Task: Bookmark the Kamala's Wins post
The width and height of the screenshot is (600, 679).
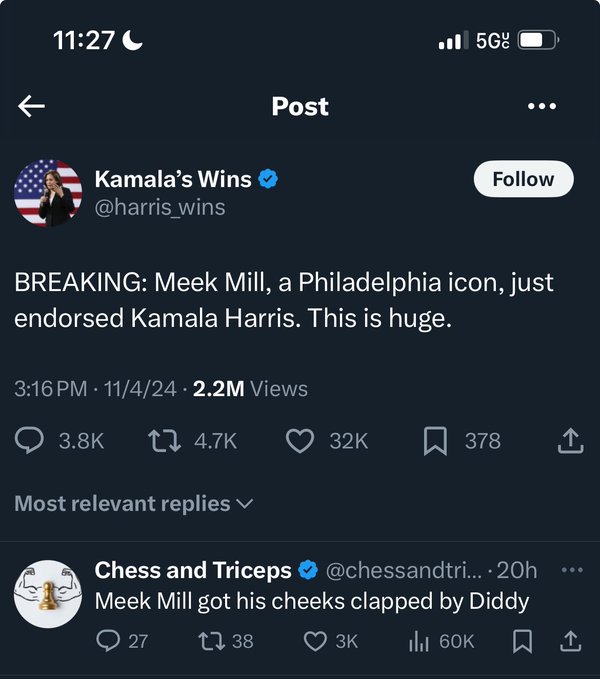Action: pyautogui.click(x=435, y=441)
